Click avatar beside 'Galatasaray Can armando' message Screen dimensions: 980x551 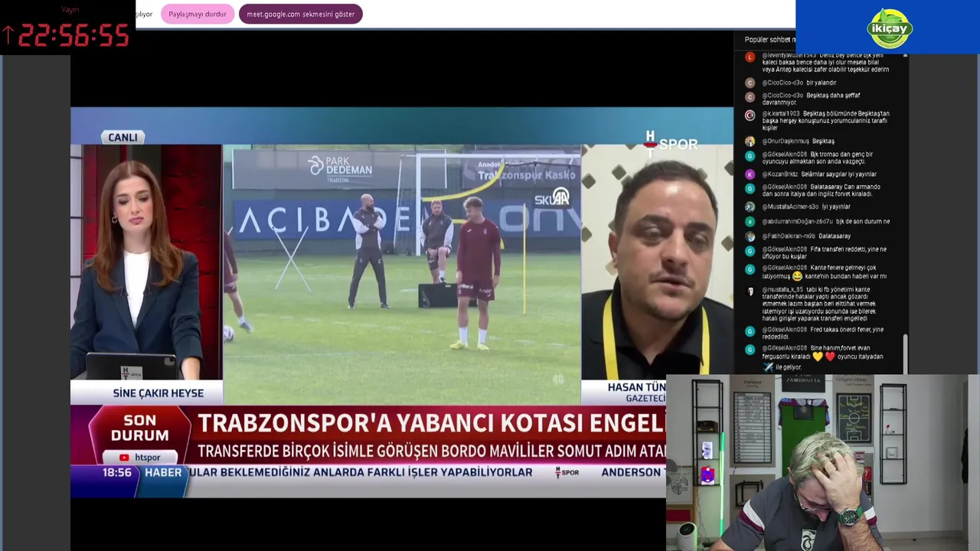coord(750,188)
